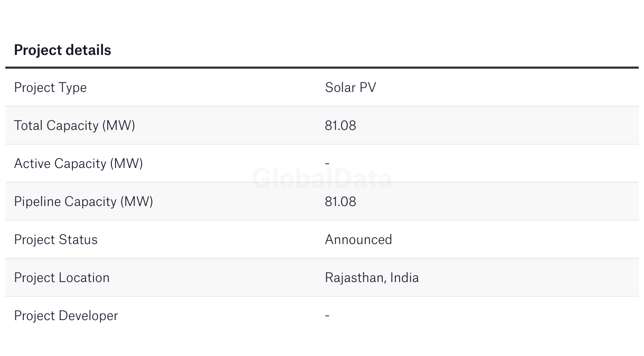The height and width of the screenshot is (356, 644).
Task: Click the Project details heading
Action: [x=62, y=50]
